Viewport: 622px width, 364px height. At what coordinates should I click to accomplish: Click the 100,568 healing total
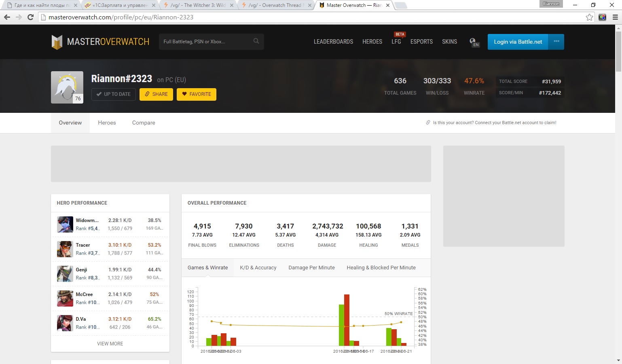368,226
